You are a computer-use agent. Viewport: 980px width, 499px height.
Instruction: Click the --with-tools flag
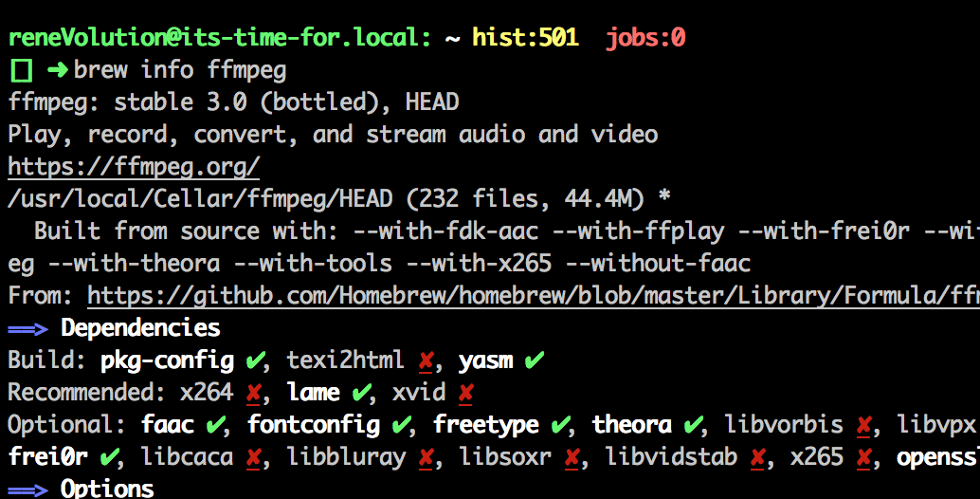coord(313,264)
